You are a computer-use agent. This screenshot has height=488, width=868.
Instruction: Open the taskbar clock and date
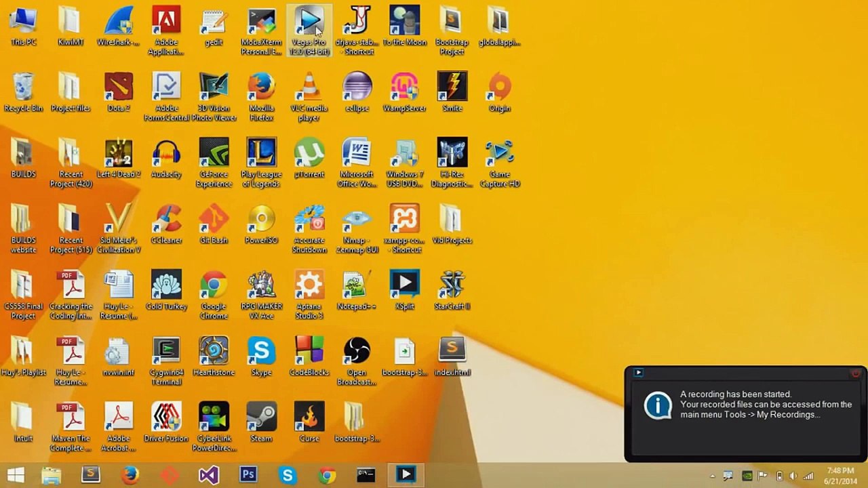[840, 476]
